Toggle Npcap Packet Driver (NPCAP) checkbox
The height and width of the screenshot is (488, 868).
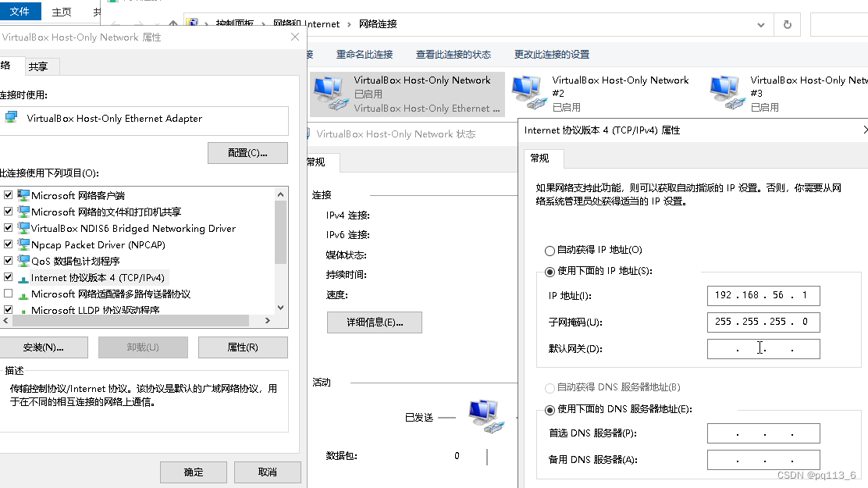9,244
